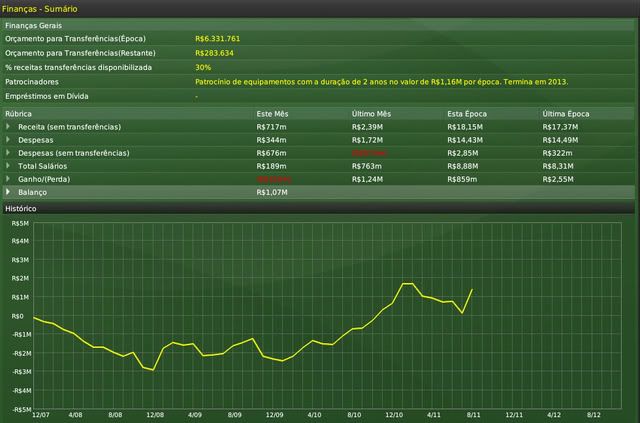Expand the Total Salários row arrow
The image size is (640, 423).
pos(9,165)
